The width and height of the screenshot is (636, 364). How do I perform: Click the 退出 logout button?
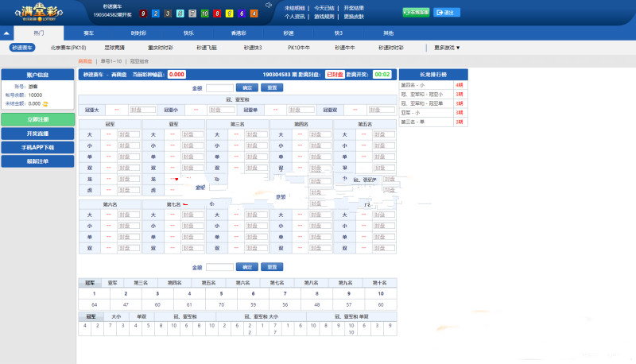[x=447, y=13]
